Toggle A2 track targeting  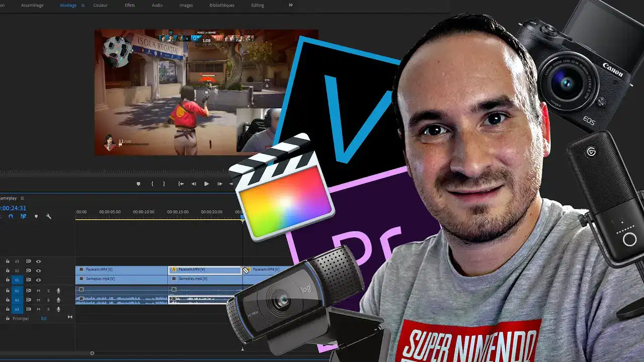(x=17, y=300)
